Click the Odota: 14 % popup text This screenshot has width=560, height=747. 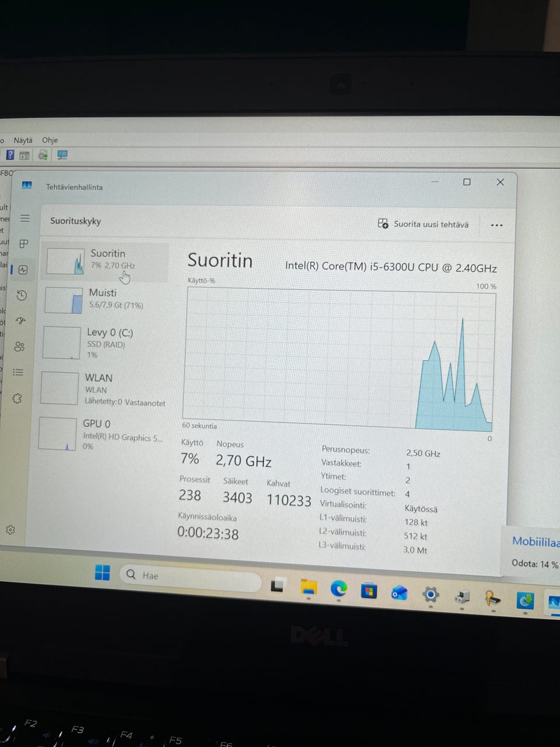(535, 564)
